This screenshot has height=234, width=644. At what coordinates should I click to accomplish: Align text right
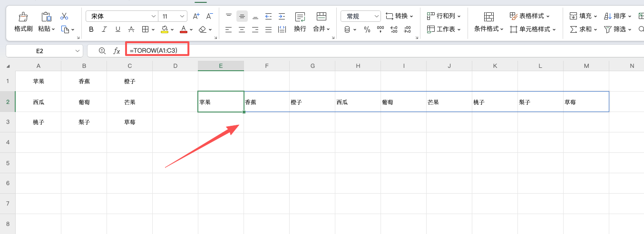[255, 29]
